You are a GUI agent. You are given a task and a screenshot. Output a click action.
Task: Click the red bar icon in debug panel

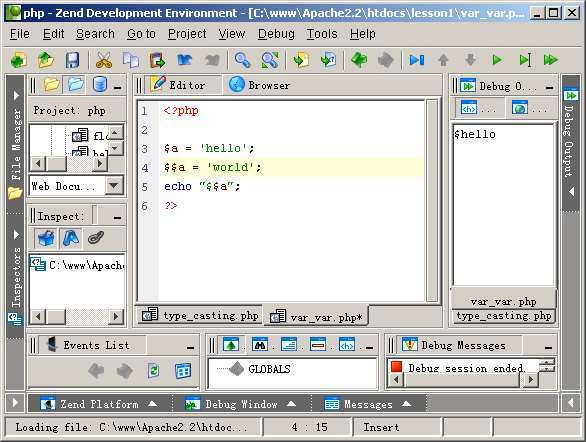[318, 344]
